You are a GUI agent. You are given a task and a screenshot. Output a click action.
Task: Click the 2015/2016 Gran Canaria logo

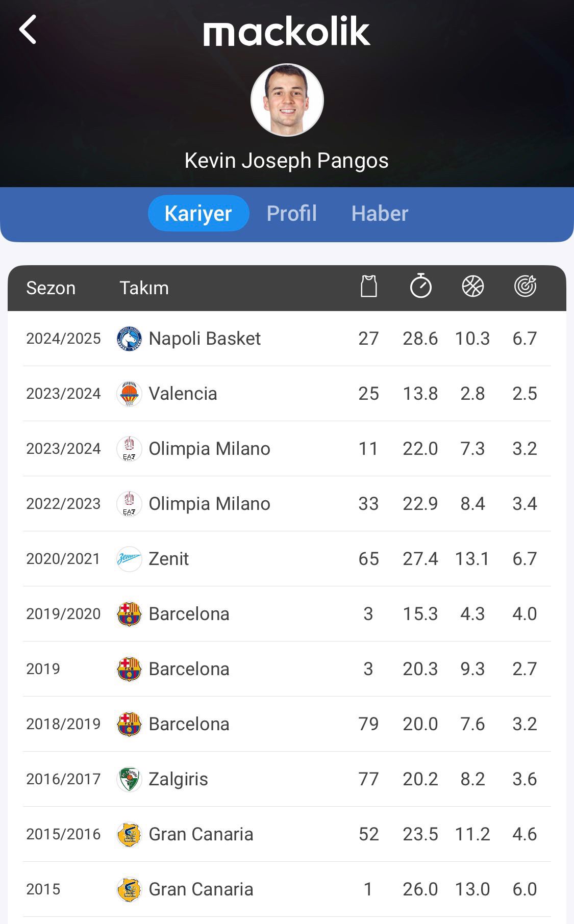129,834
